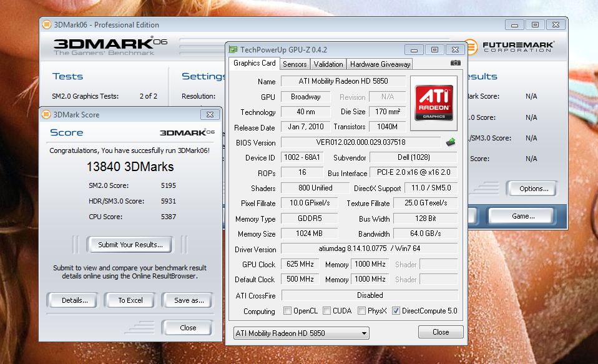The image size is (598, 364).
Task: Click Submit Your Results button
Action: coord(130,245)
